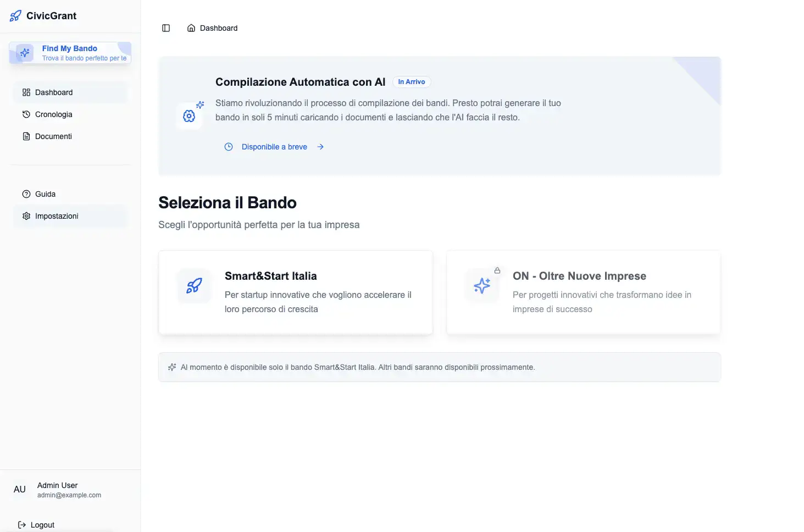Open Impostazioni settings

(57, 216)
